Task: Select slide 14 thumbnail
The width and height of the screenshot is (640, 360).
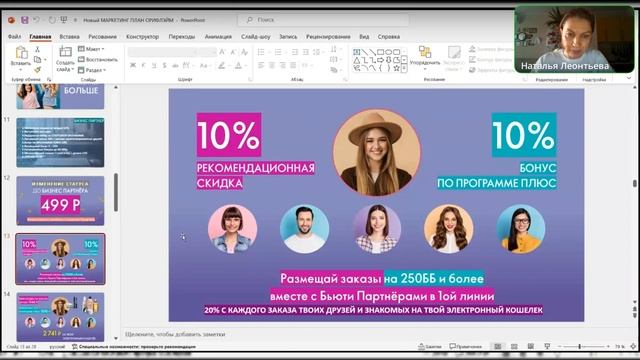Action: (x=60, y=317)
